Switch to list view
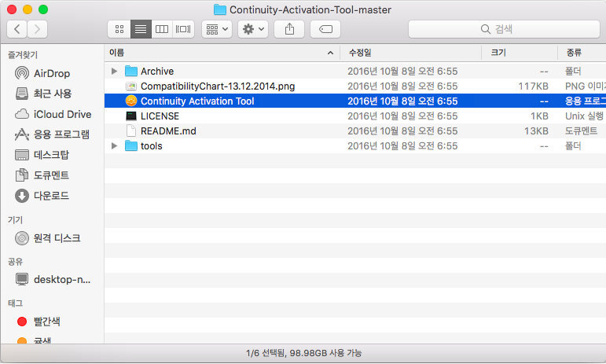This screenshot has height=364, width=606. coord(141,29)
